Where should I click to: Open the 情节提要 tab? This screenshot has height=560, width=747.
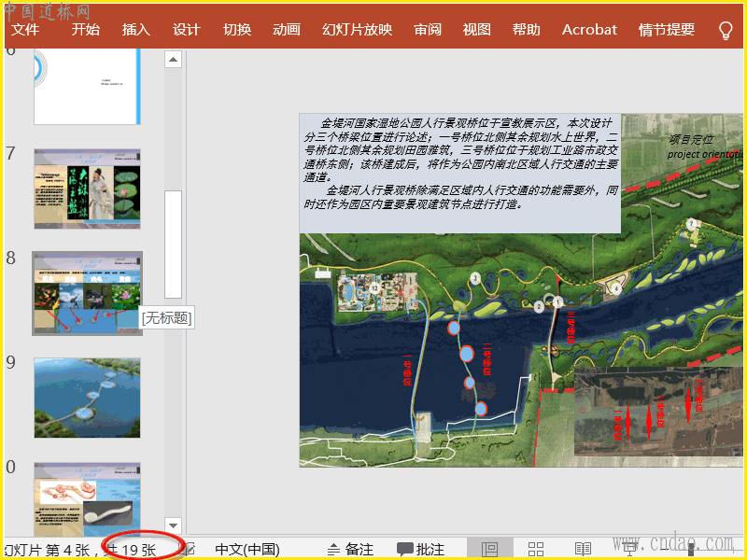(667, 30)
